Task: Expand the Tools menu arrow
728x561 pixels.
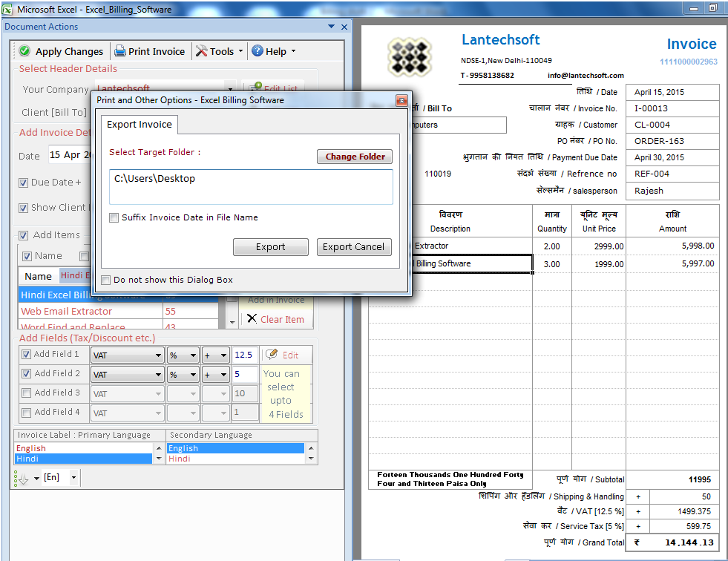Action: pyautogui.click(x=240, y=50)
